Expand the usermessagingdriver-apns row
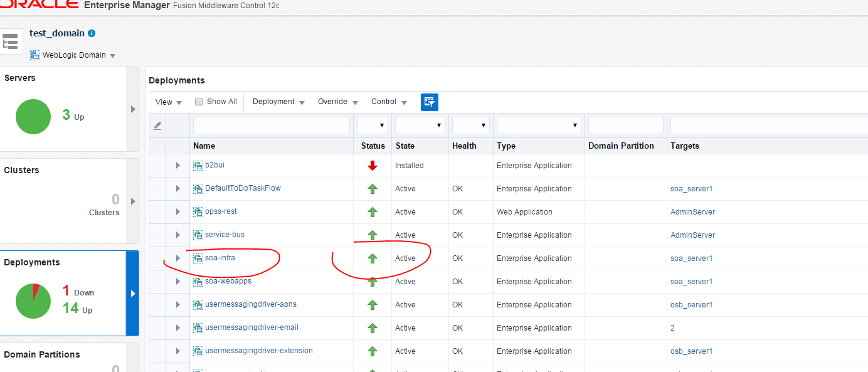868x372 pixels. tap(178, 305)
